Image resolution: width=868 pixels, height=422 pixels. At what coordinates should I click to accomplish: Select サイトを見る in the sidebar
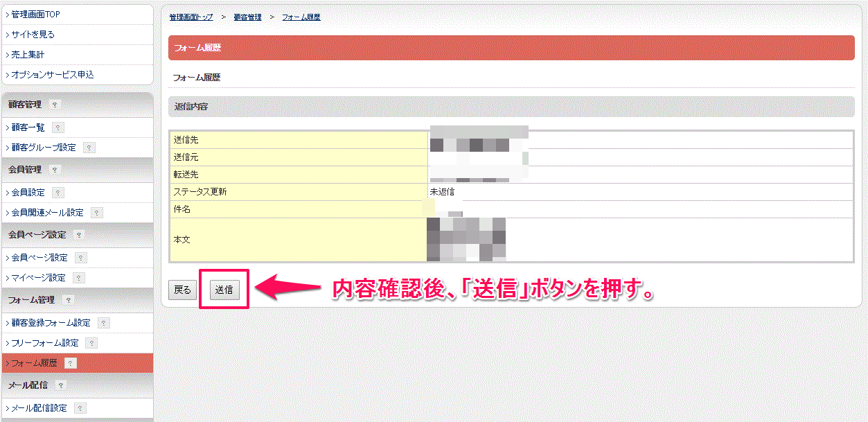33,34
